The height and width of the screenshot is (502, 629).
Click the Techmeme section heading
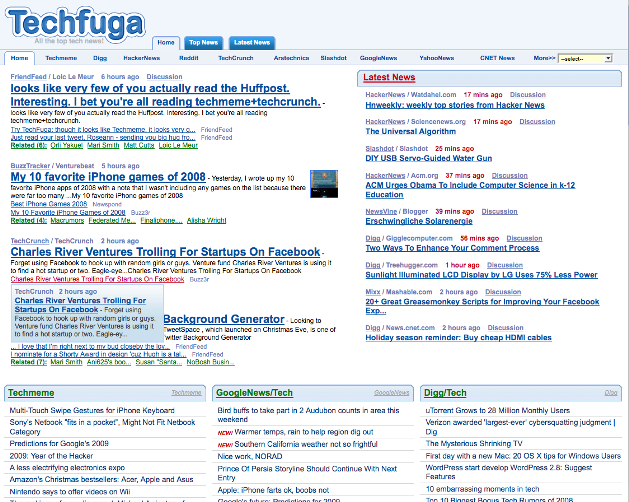pyautogui.click(x=31, y=393)
